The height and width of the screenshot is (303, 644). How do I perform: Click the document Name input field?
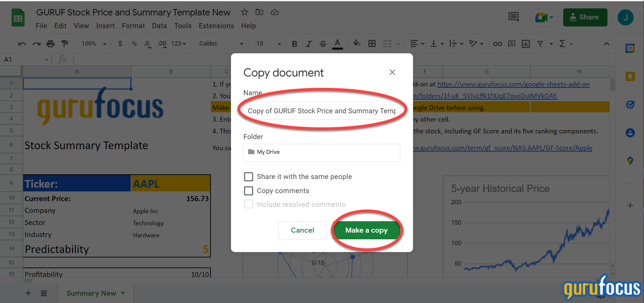[x=322, y=111]
